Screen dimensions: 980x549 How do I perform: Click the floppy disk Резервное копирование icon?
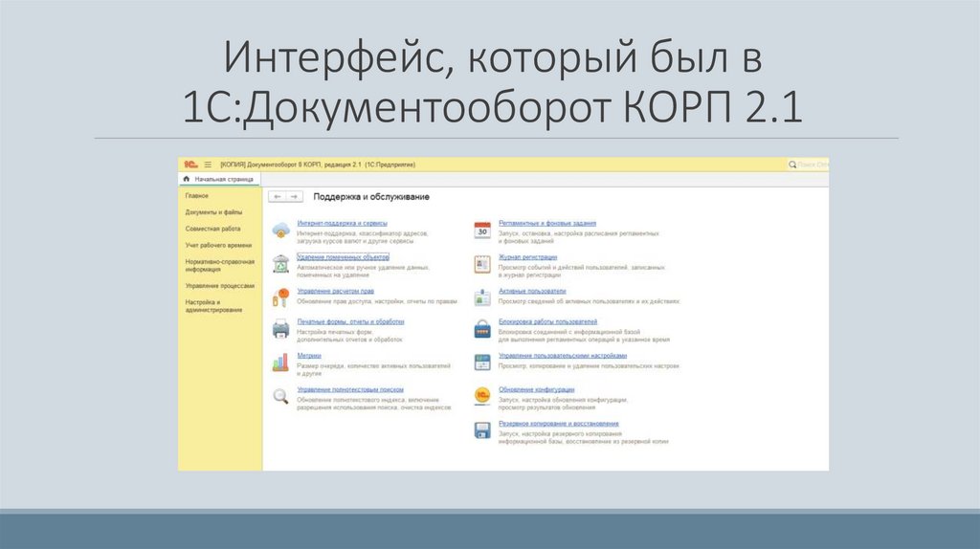(482, 429)
